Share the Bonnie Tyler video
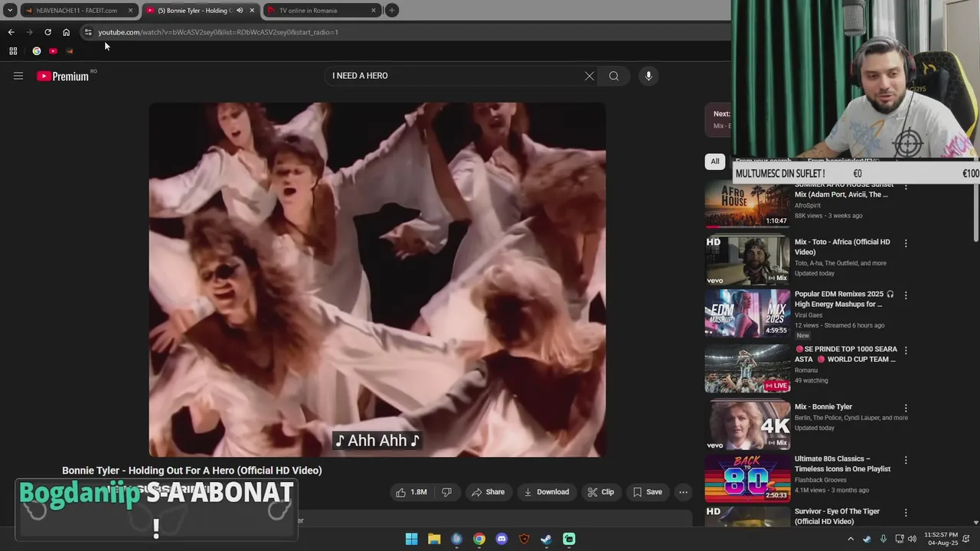980x551 pixels. tap(488, 492)
